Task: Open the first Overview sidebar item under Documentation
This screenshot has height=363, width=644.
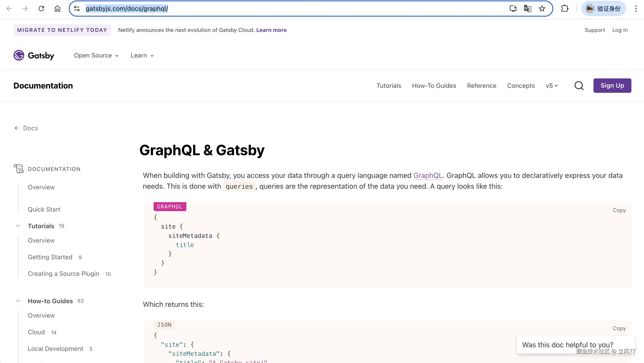Action: click(x=41, y=187)
